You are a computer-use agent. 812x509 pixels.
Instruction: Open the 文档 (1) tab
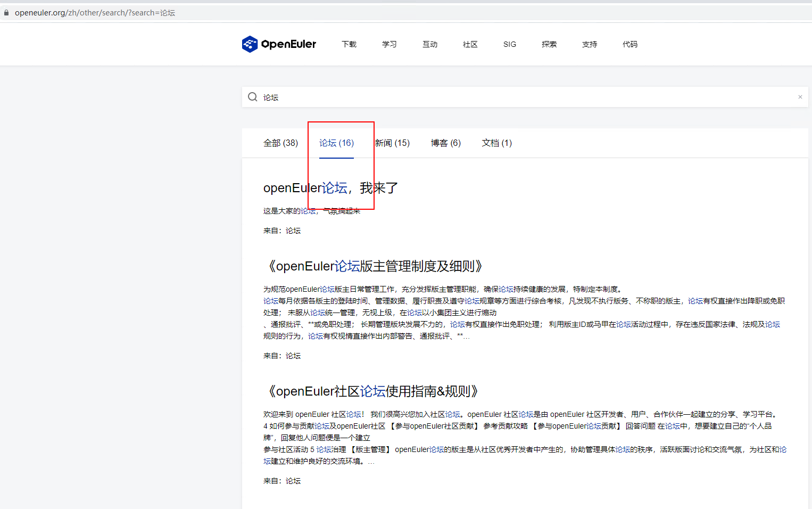point(497,143)
